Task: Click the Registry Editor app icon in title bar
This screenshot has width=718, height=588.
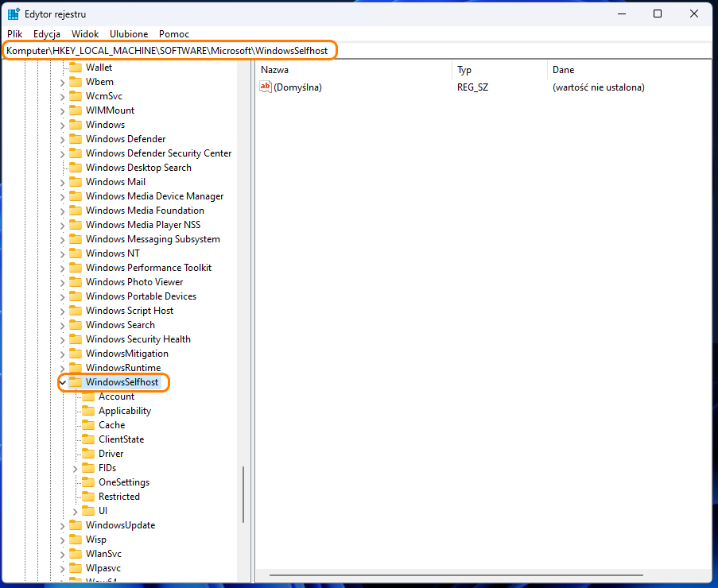Action: click(x=14, y=14)
